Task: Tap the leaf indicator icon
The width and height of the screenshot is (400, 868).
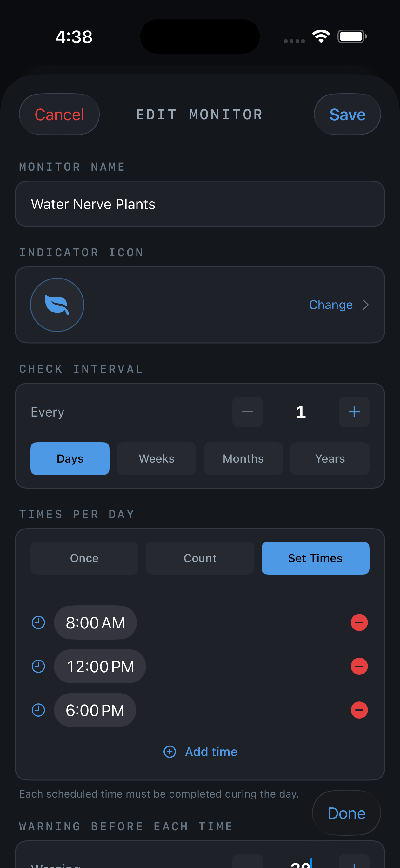Action: [57, 305]
